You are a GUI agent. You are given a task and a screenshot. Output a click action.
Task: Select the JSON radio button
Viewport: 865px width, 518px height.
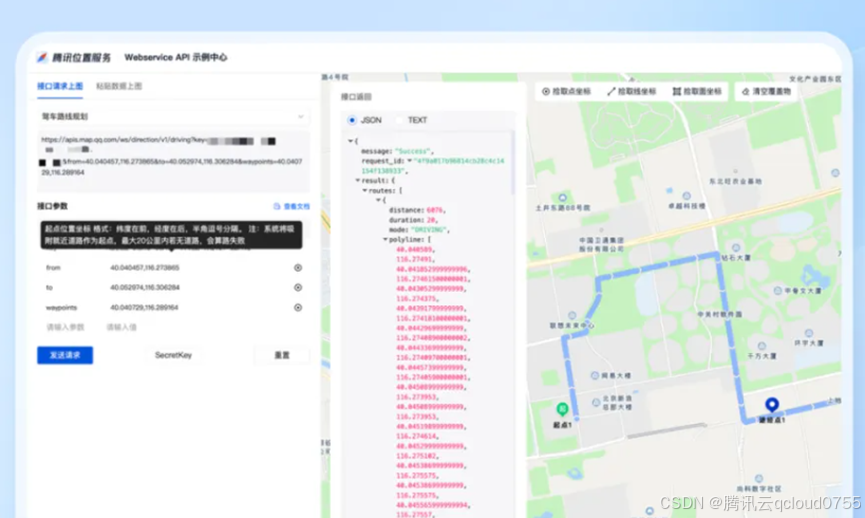352,120
